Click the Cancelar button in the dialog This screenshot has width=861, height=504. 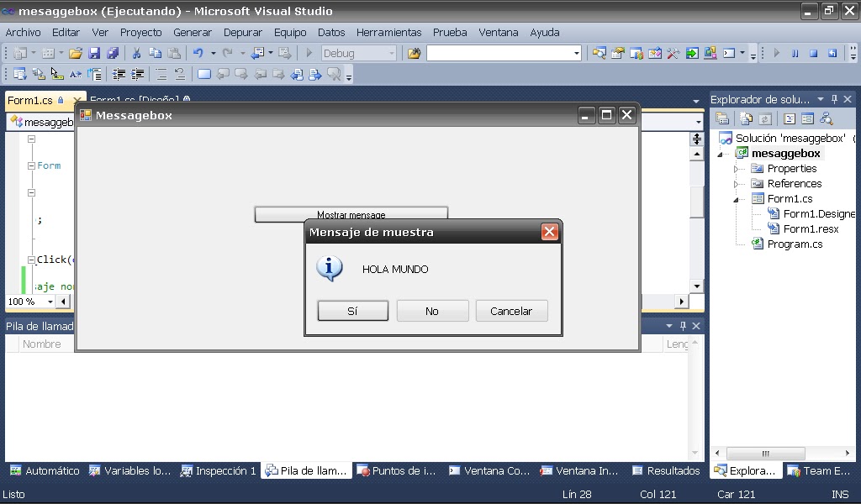pyautogui.click(x=511, y=310)
